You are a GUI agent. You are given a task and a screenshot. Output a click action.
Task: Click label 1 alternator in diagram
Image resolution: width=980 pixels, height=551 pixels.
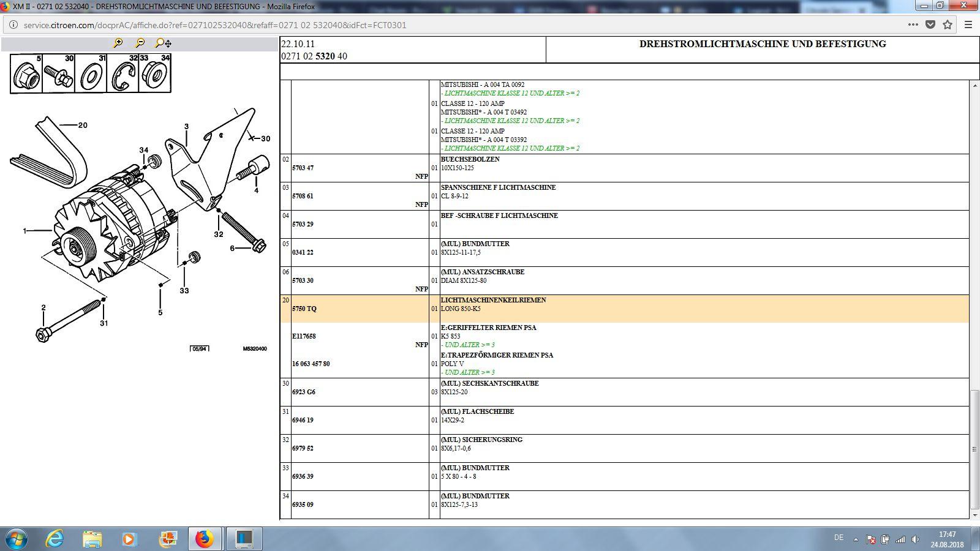coord(25,231)
